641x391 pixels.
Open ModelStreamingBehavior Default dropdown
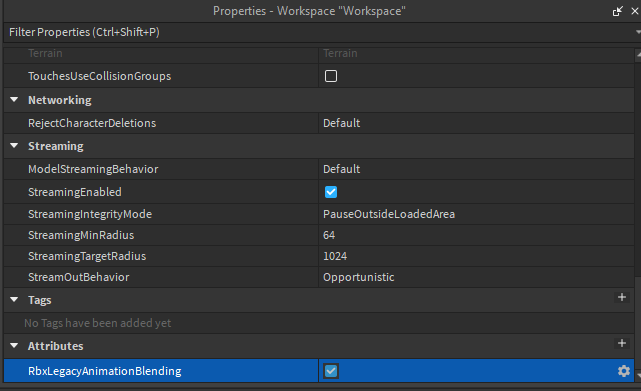point(476,169)
